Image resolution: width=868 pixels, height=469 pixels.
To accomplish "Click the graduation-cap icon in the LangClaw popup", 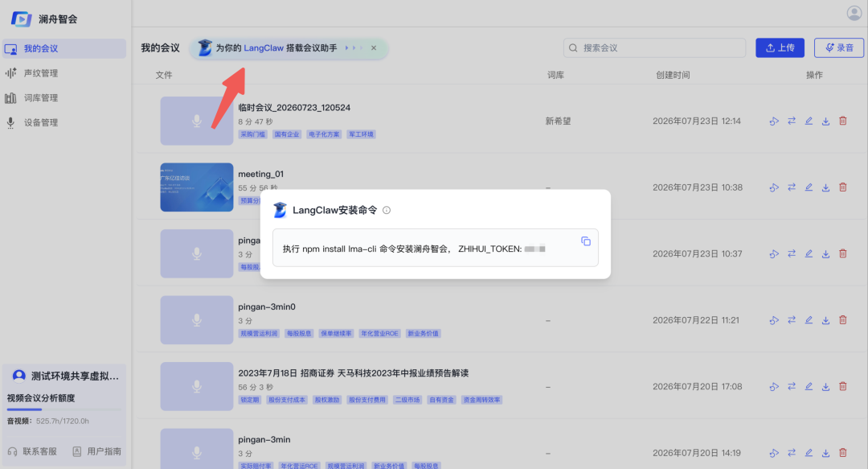I will 280,210.
